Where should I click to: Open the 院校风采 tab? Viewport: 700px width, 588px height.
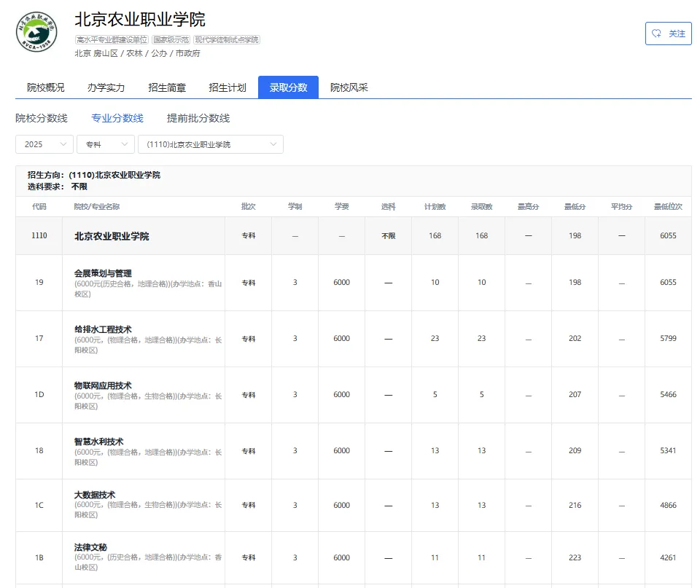[349, 87]
